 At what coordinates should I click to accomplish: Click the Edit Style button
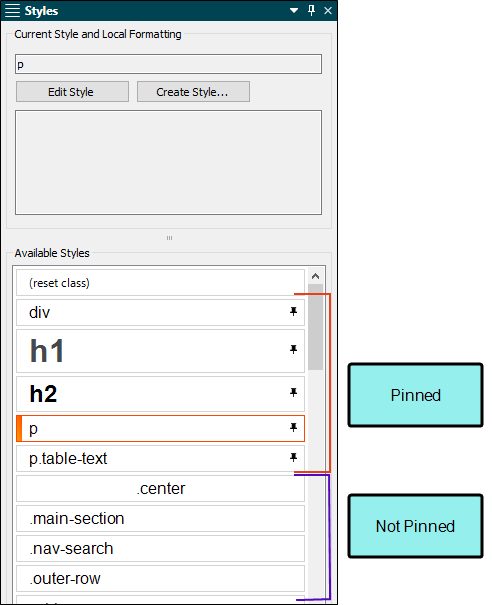[72, 92]
